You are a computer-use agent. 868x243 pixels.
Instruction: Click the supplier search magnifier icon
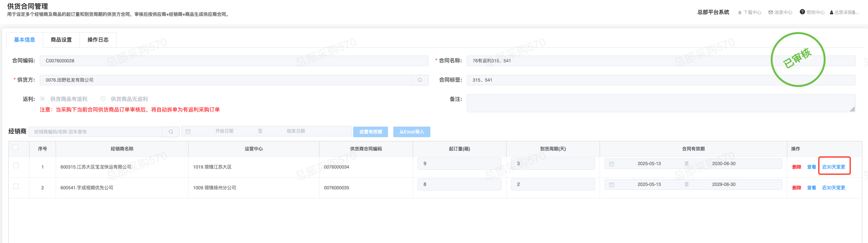[x=420, y=80]
